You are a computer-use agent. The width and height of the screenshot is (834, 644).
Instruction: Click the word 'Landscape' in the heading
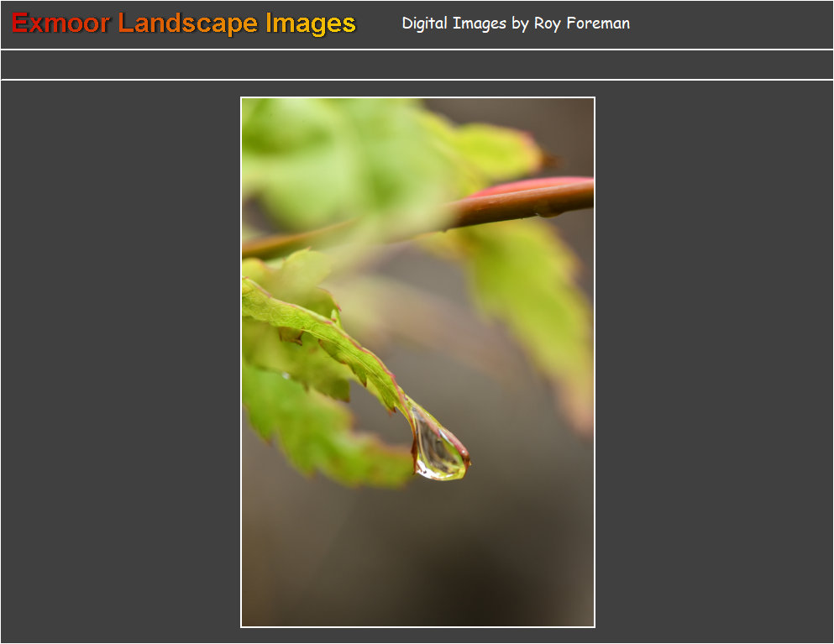(189, 24)
